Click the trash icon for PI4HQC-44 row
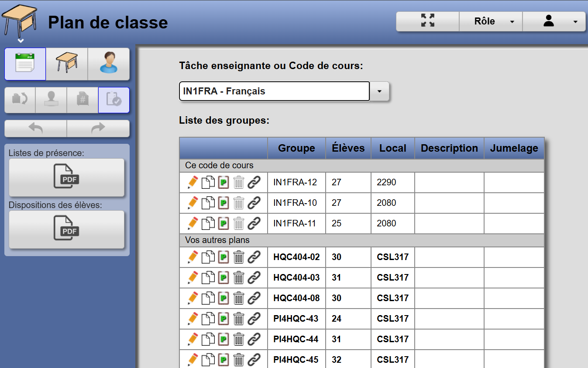Screen dimensions: 588x368 pos(238,339)
